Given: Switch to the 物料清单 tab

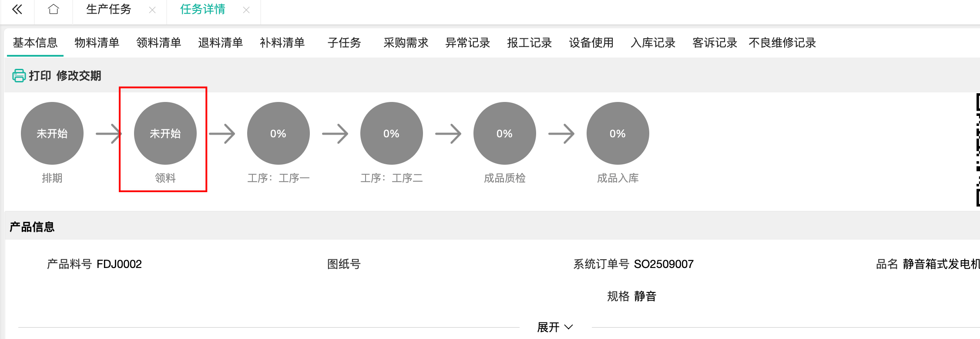Looking at the screenshot, I should tap(97, 43).
